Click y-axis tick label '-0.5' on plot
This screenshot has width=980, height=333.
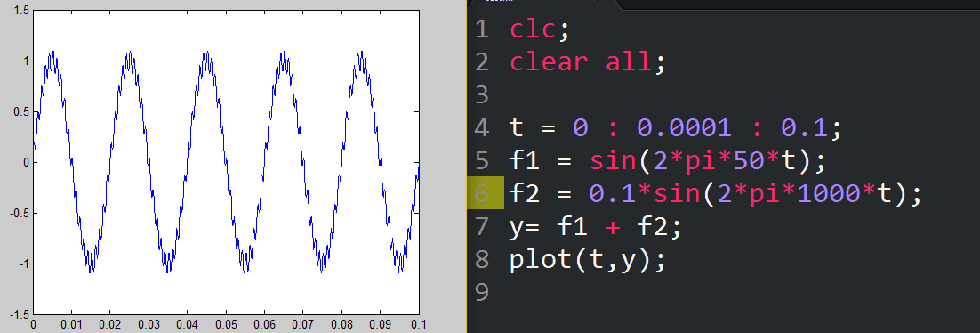[19, 214]
